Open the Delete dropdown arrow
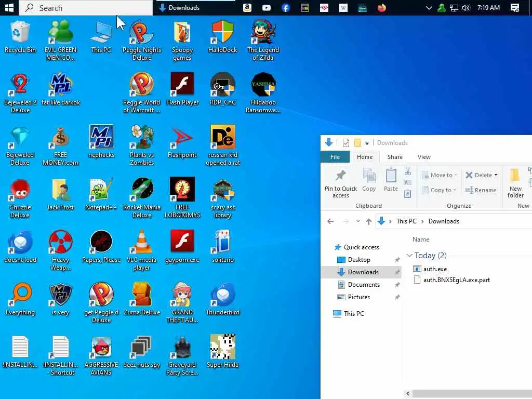 pos(496,175)
